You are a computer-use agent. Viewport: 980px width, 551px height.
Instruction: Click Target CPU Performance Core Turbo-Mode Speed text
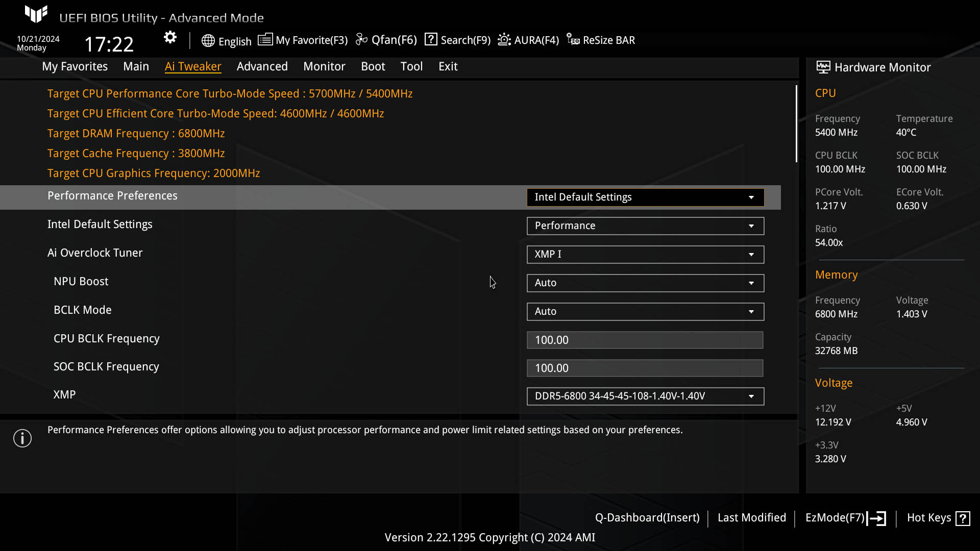(x=230, y=94)
